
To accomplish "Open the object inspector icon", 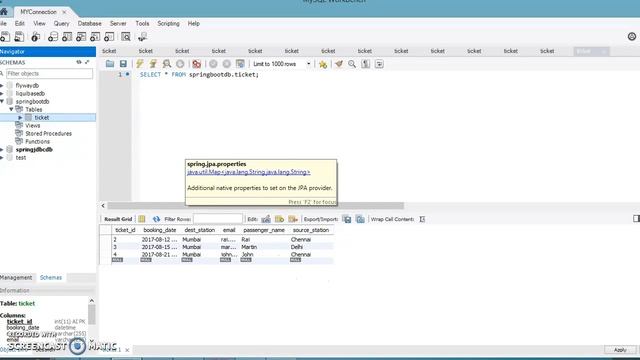I will [x=36, y=37].
